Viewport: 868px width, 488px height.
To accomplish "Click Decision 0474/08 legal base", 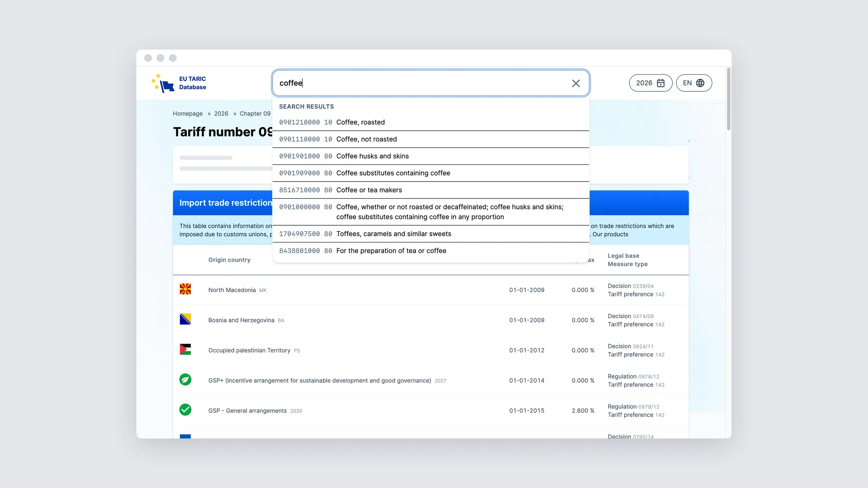I will point(630,316).
